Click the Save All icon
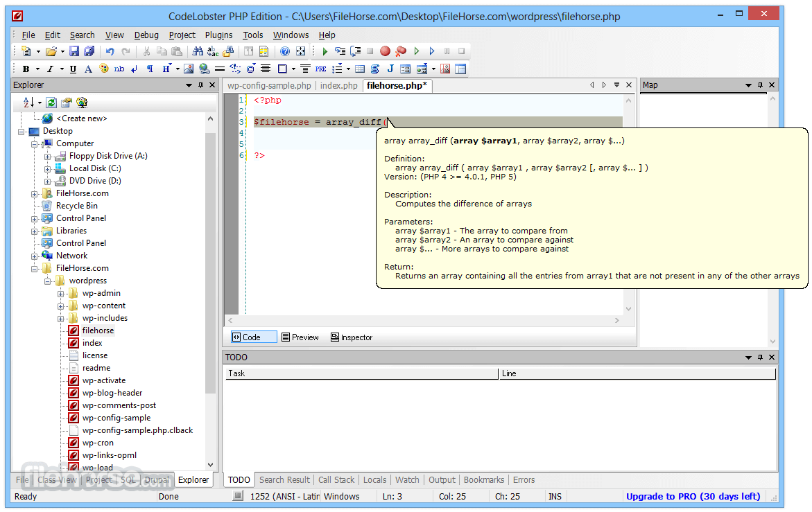This screenshot has height=512, width=812. click(x=89, y=51)
